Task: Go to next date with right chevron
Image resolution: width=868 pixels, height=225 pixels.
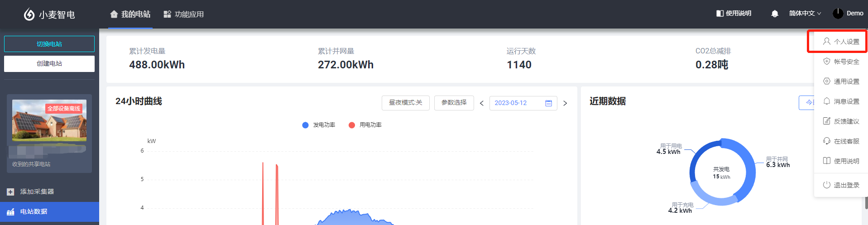Action: 565,103
